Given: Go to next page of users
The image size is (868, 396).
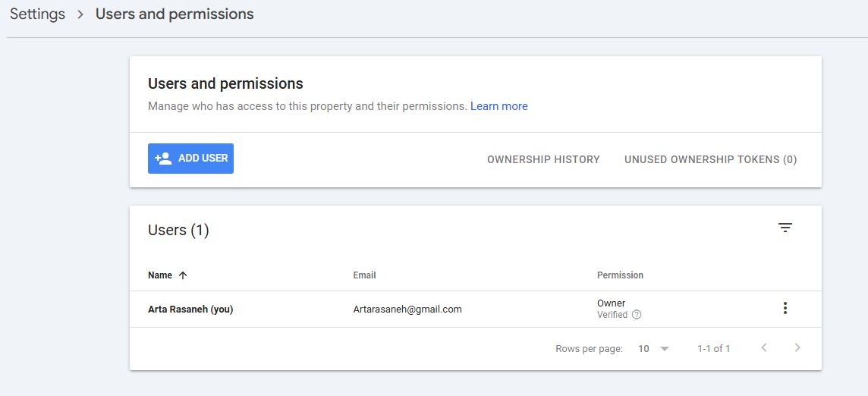Looking at the screenshot, I should [797, 348].
